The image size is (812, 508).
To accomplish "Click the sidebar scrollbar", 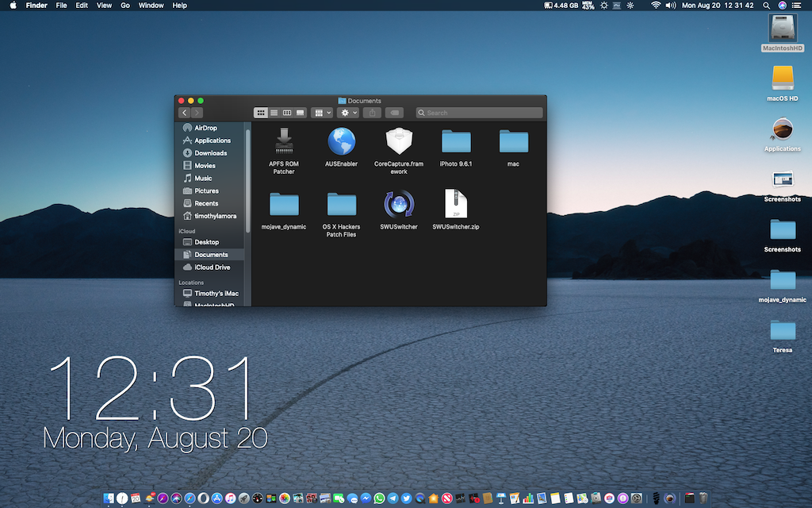I will [248, 180].
